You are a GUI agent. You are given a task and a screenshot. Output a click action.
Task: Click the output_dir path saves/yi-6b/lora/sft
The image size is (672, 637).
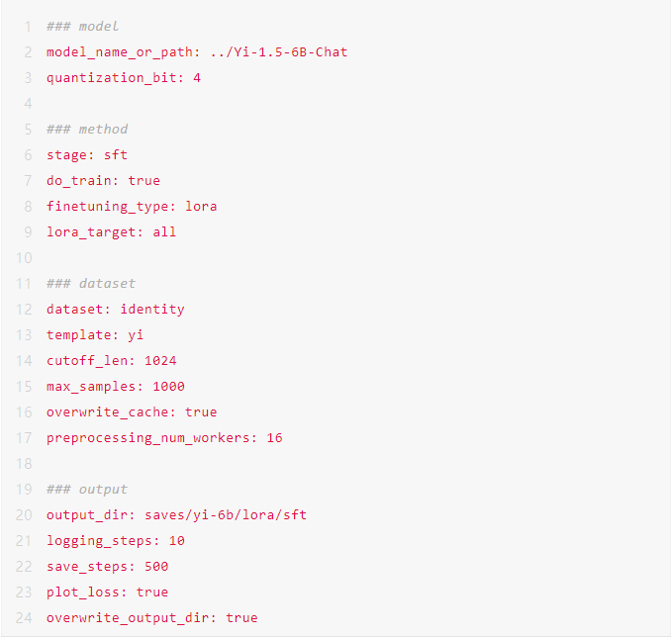pos(226,515)
